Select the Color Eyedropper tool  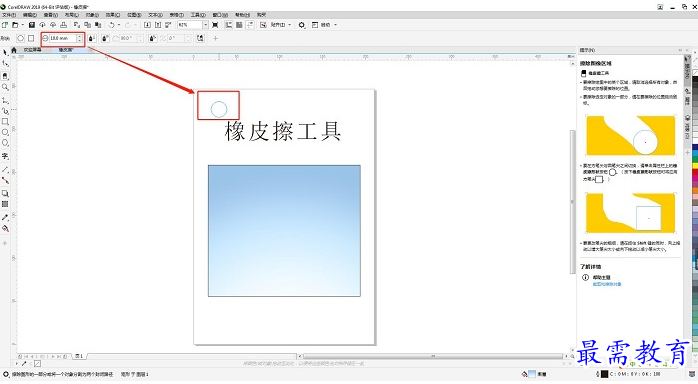click(x=5, y=217)
